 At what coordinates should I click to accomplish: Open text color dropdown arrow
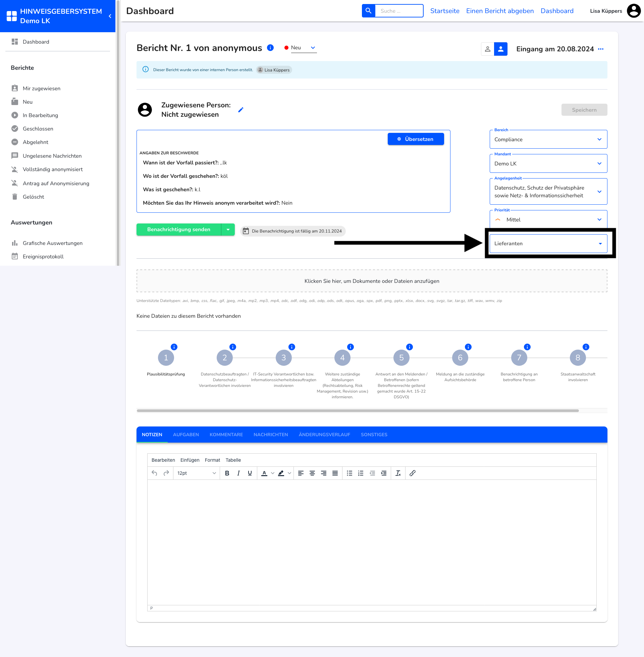pyautogui.click(x=273, y=473)
